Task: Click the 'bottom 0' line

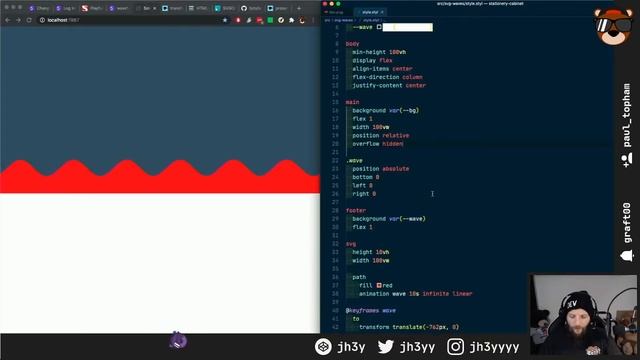Action: (366, 177)
